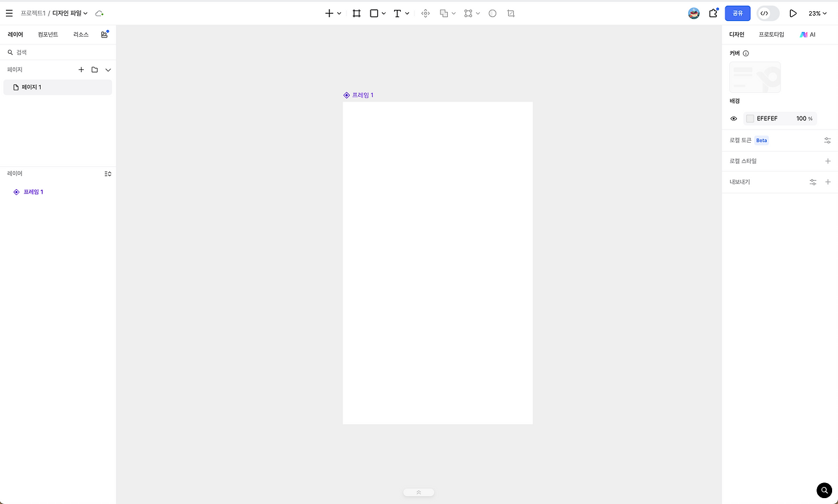The image size is (838, 504).
Task: Switch to the 디자인 tab
Action: point(737,35)
